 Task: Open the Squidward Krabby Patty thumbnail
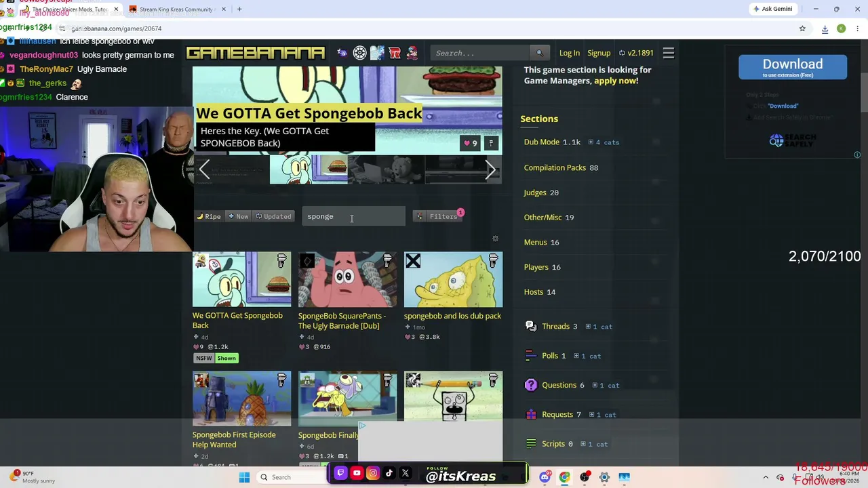point(241,279)
